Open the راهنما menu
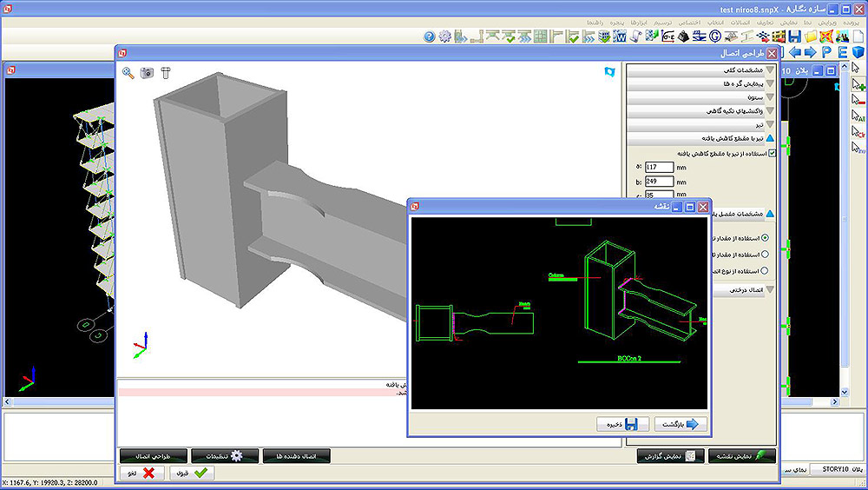The width and height of the screenshot is (868, 490). [x=595, y=23]
